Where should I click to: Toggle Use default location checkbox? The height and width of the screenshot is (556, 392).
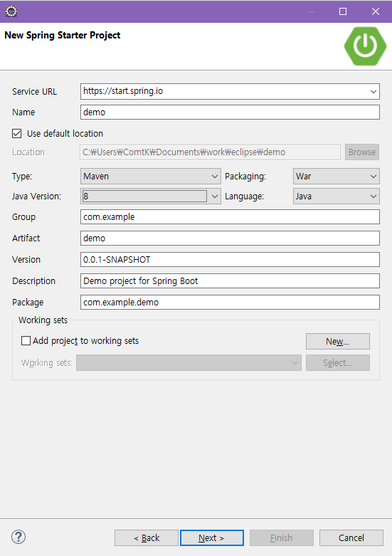click(x=16, y=133)
